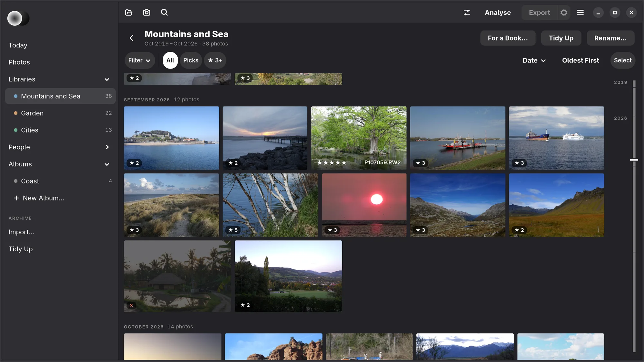644x362 pixels.
Task: Open the pier at dusk thumbnail
Action: tap(265, 138)
